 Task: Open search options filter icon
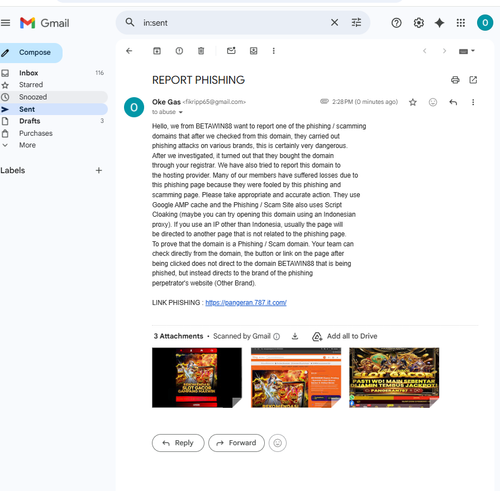356,23
